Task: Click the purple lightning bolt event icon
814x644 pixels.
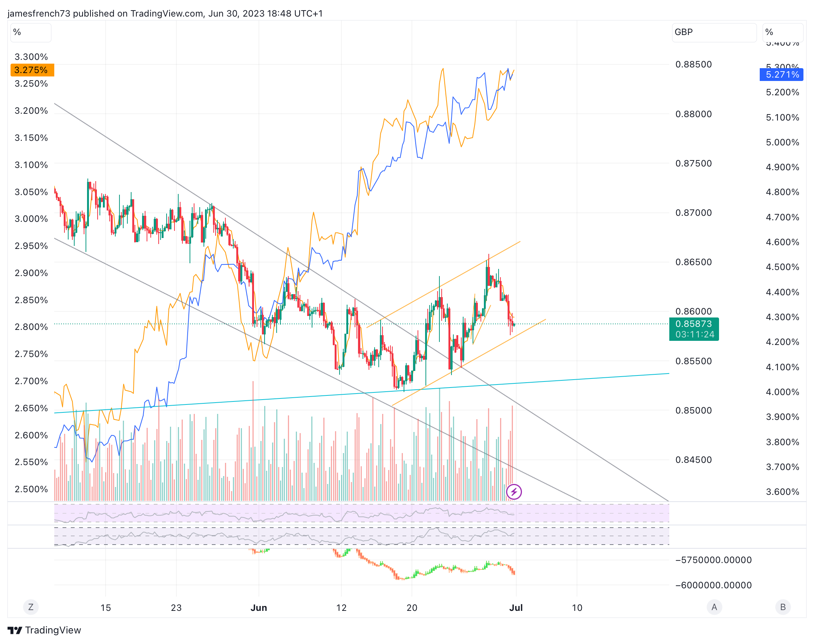Action: click(x=514, y=492)
